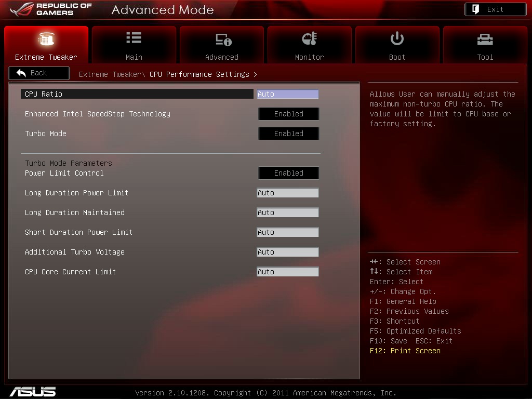Select the Extreme Tweaker tab label
532x399 pixels.
[x=46, y=57]
